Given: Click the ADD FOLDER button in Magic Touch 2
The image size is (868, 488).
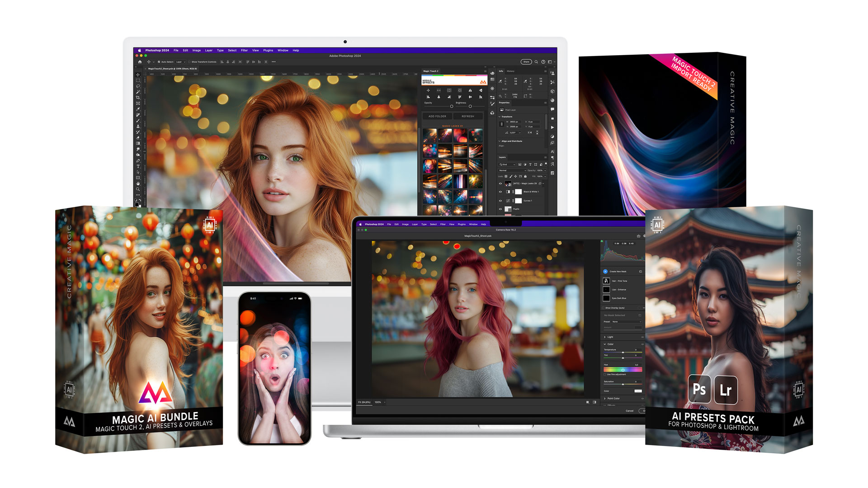Looking at the screenshot, I should pyautogui.click(x=437, y=116).
